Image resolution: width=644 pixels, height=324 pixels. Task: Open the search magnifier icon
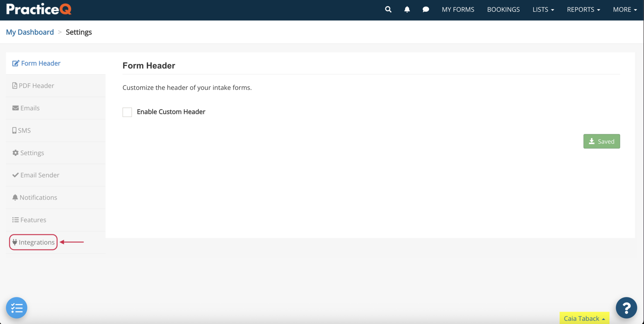tap(388, 9)
